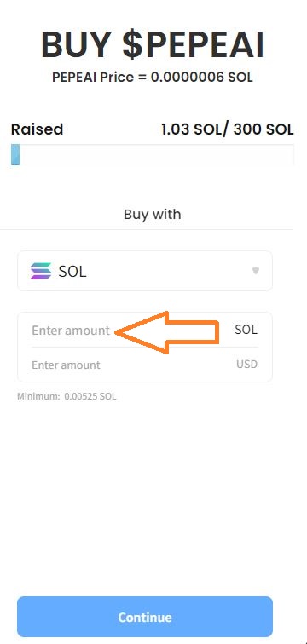The width and height of the screenshot is (307, 644).
Task: Click the Continue button
Action: [145, 617]
